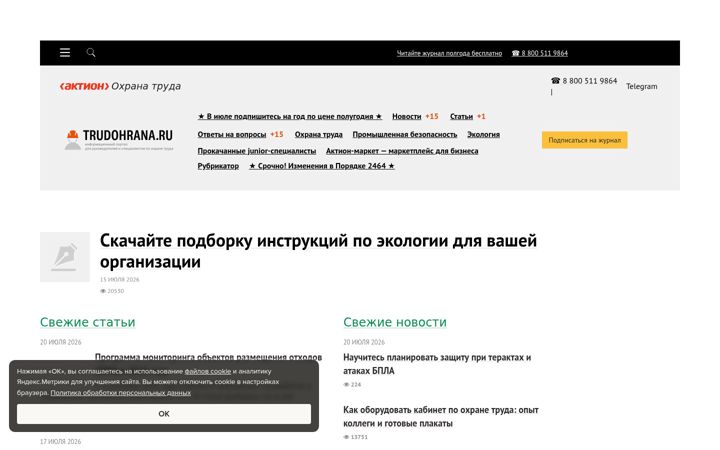Open 'Свежие новости' heading link
The height and width of the screenshot is (450, 720).
395,322
